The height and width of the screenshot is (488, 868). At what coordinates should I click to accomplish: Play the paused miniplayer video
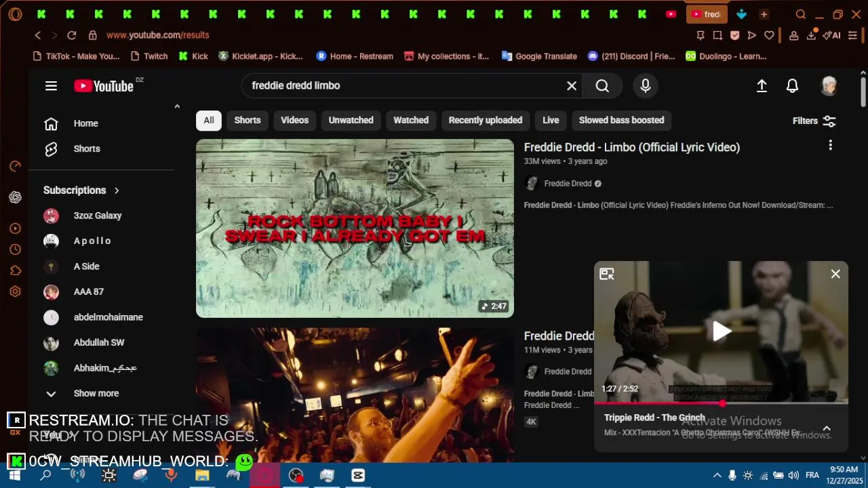[x=722, y=331]
